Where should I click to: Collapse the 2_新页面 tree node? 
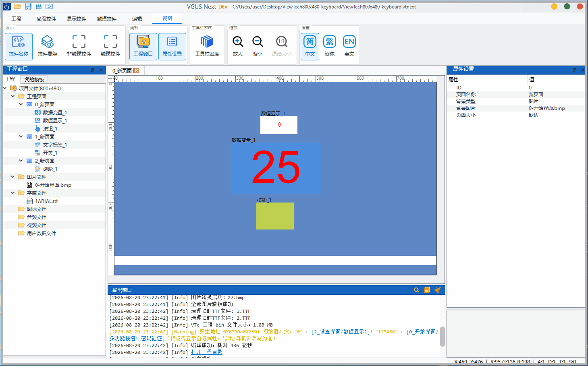tap(21, 161)
